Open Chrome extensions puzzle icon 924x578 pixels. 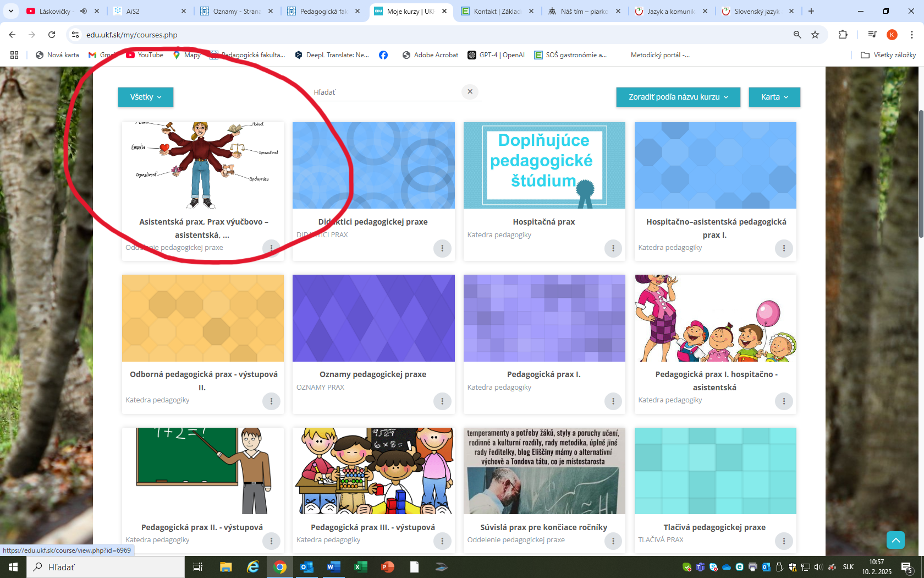pyautogui.click(x=843, y=35)
